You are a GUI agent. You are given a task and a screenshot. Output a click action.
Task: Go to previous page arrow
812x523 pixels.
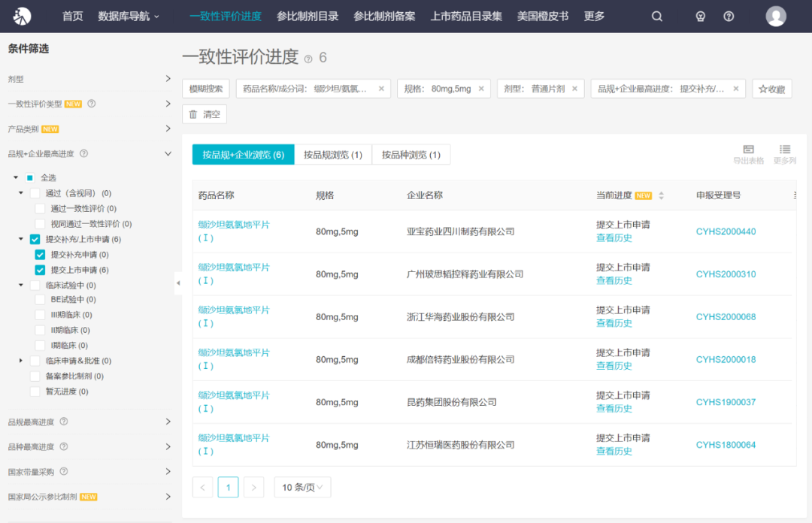[202, 487]
